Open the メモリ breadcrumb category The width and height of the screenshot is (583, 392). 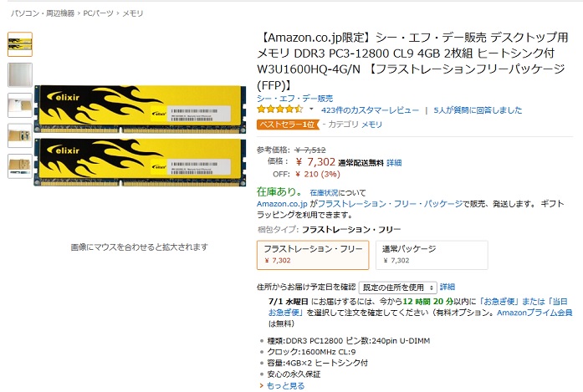(x=133, y=13)
